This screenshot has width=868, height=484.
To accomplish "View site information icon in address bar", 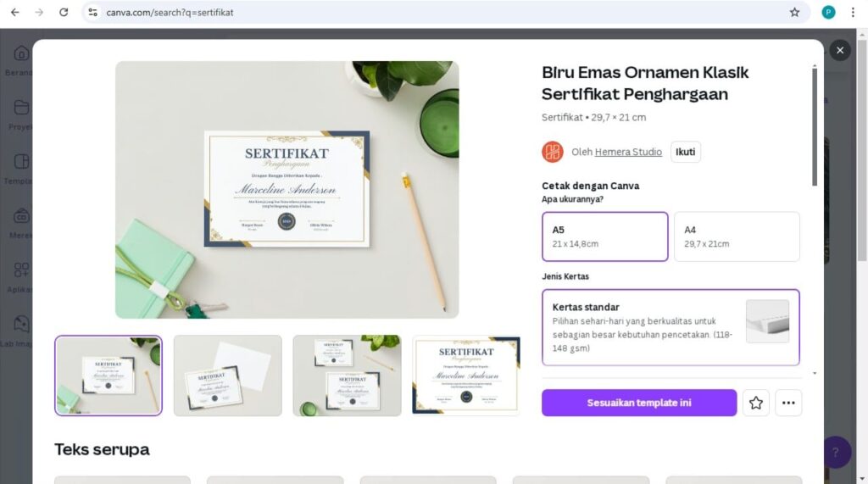I will [x=93, y=12].
